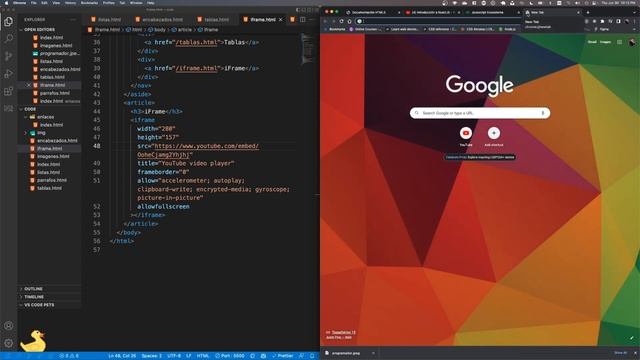
Task: Click the Bookmarks folder in bookmarks bar
Action: 334,29
